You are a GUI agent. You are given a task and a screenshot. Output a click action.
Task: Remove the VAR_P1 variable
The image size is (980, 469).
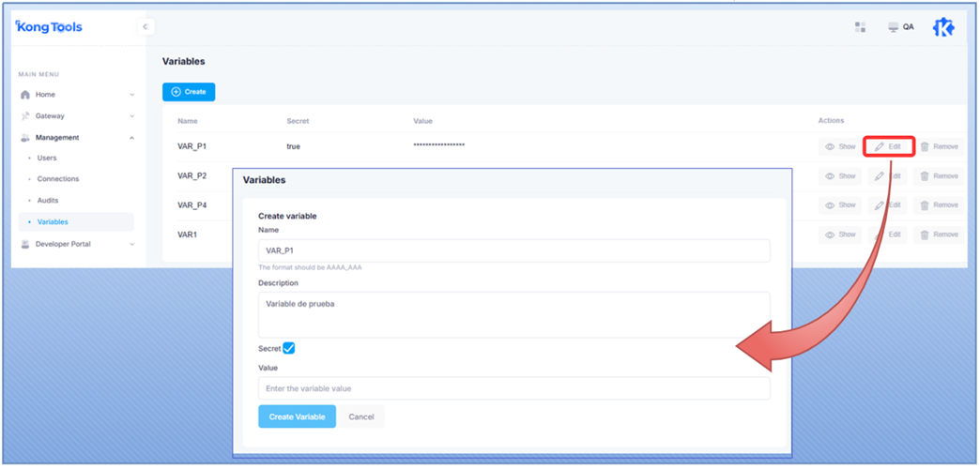939,147
